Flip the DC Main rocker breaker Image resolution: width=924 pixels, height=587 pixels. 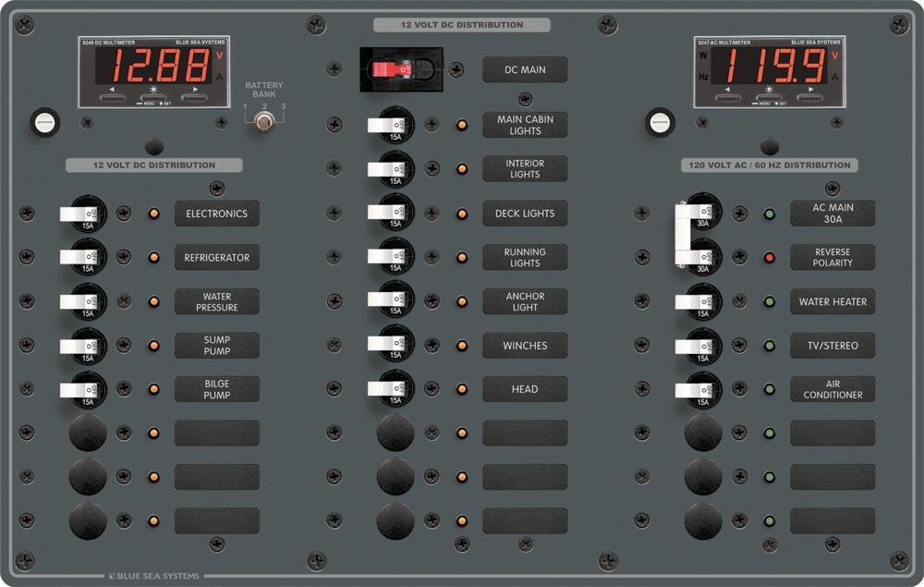coord(402,68)
